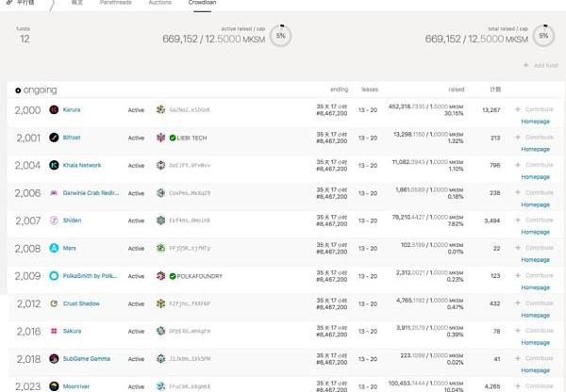The height and width of the screenshot is (392, 566).
Task: Click the Add fund button
Action: pyautogui.click(x=541, y=65)
